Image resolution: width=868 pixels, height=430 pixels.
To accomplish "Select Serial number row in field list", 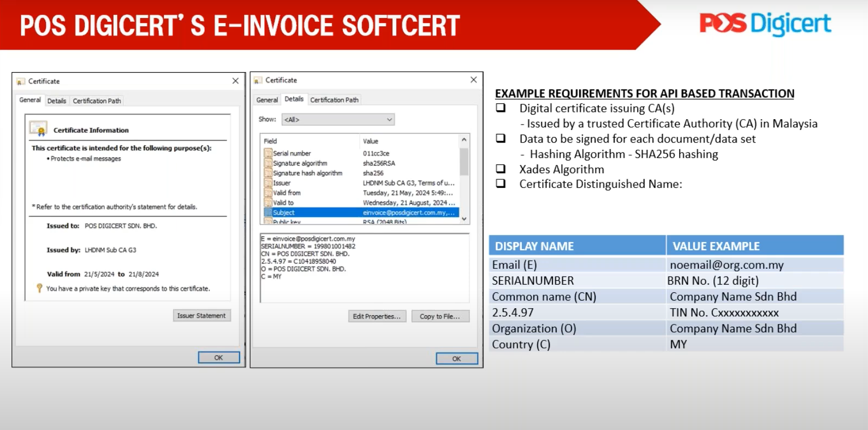I will [361, 154].
